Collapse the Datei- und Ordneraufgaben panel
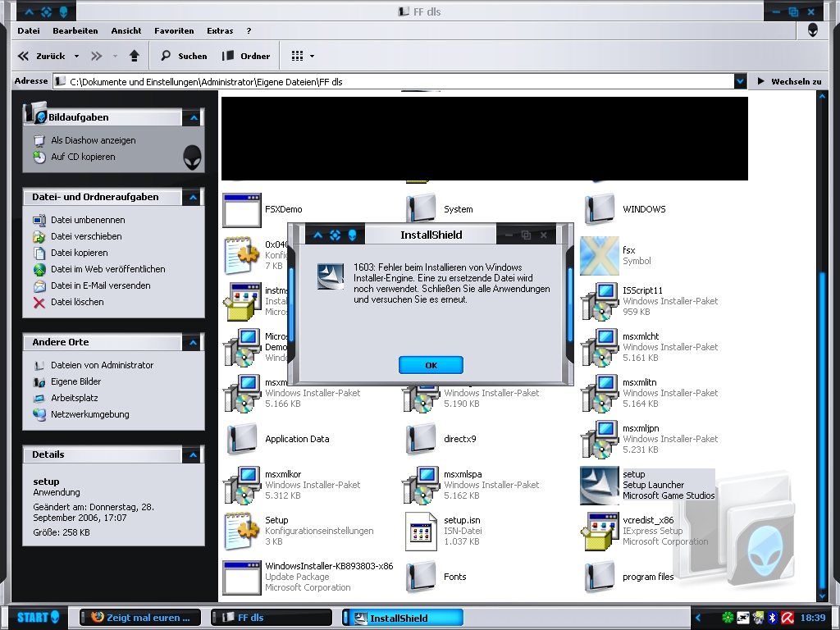840x630 pixels. coord(194,197)
